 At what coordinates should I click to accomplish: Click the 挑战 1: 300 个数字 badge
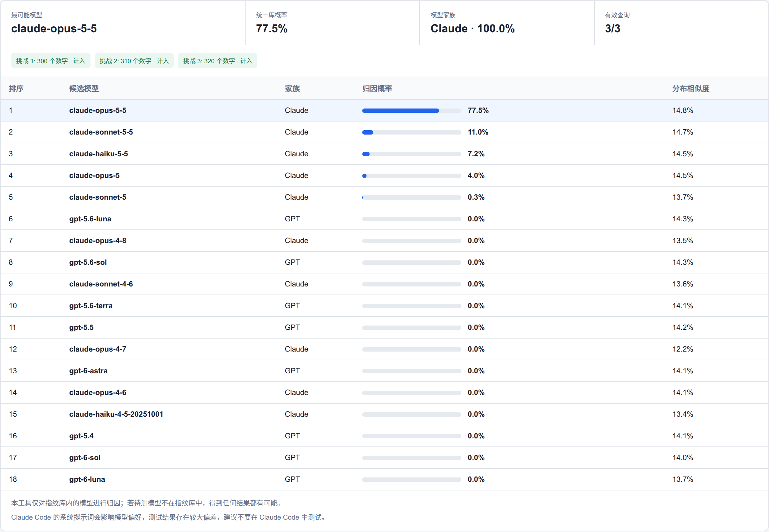[x=51, y=61]
